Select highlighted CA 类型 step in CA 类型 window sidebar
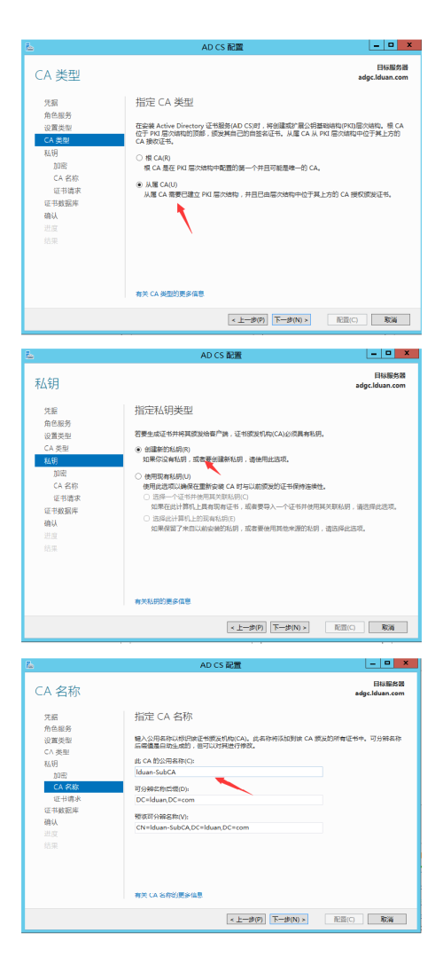Viewport: 443px width, 980px height. click(x=79, y=140)
